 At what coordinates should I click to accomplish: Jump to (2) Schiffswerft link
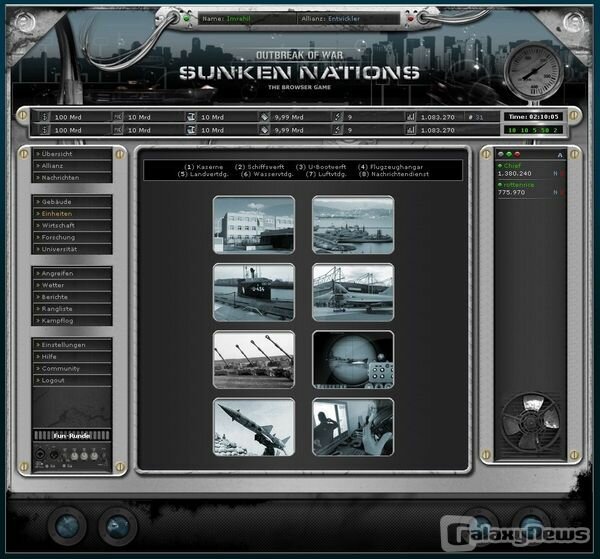click(x=259, y=167)
